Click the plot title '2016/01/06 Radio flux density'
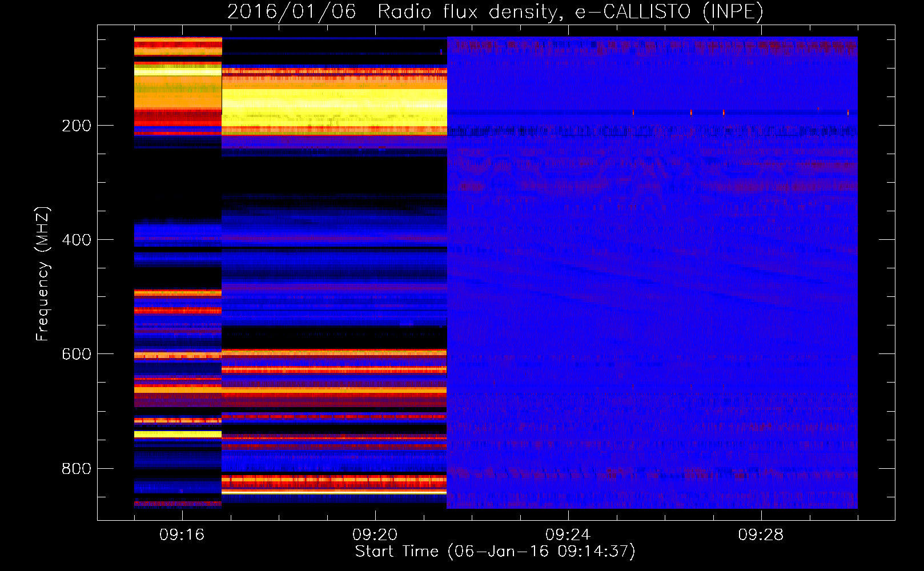Screen dimensions: 924x571 (x=496, y=11)
